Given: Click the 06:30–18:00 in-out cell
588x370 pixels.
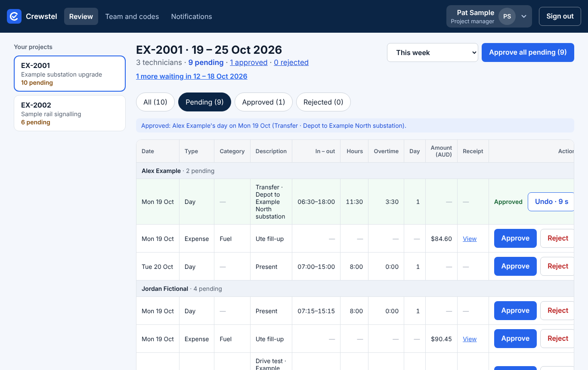Looking at the screenshot, I should click(316, 202).
